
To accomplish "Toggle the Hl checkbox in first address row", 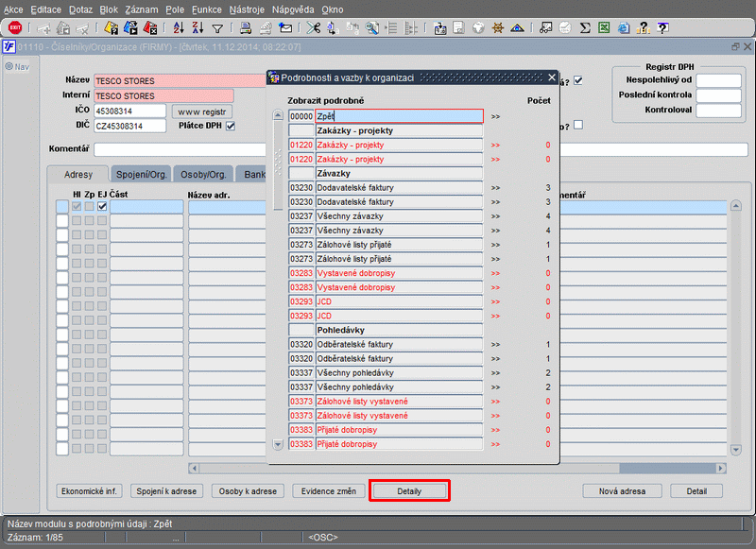I will coord(77,206).
